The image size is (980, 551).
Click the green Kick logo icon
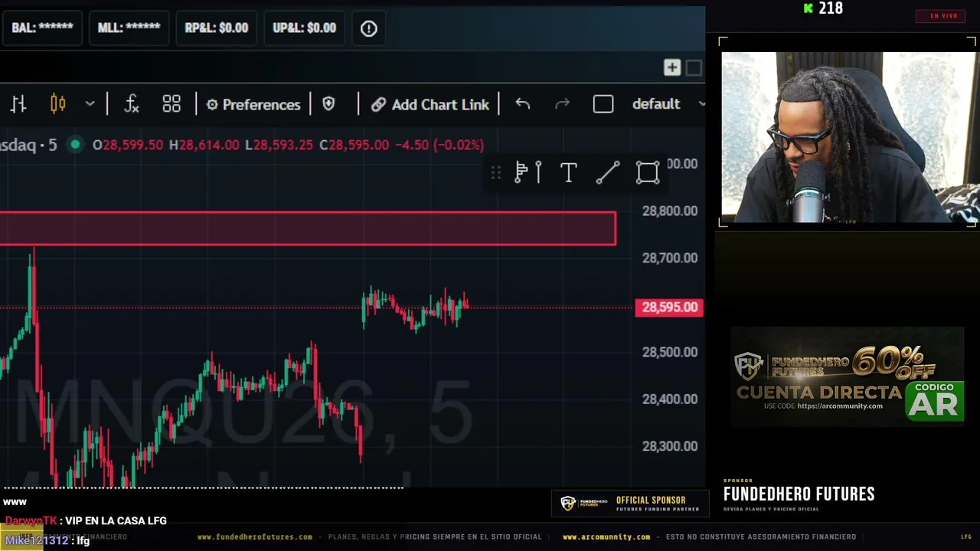pyautogui.click(x=808, y=8)
